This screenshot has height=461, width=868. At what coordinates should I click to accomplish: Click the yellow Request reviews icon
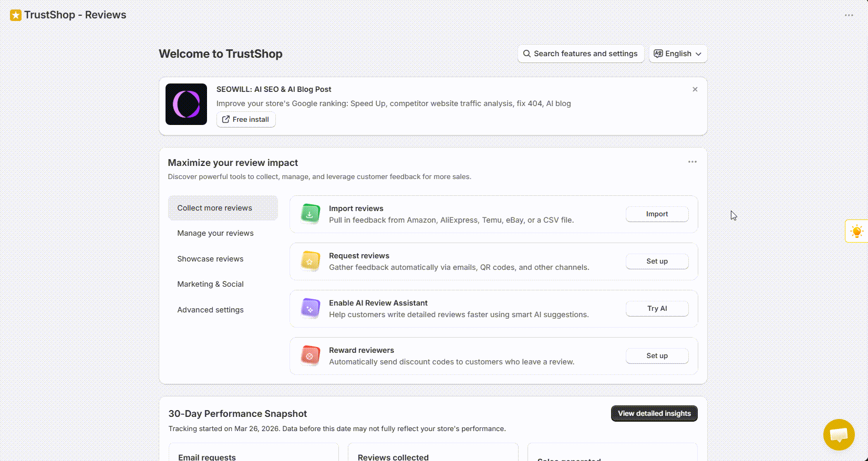310,261
